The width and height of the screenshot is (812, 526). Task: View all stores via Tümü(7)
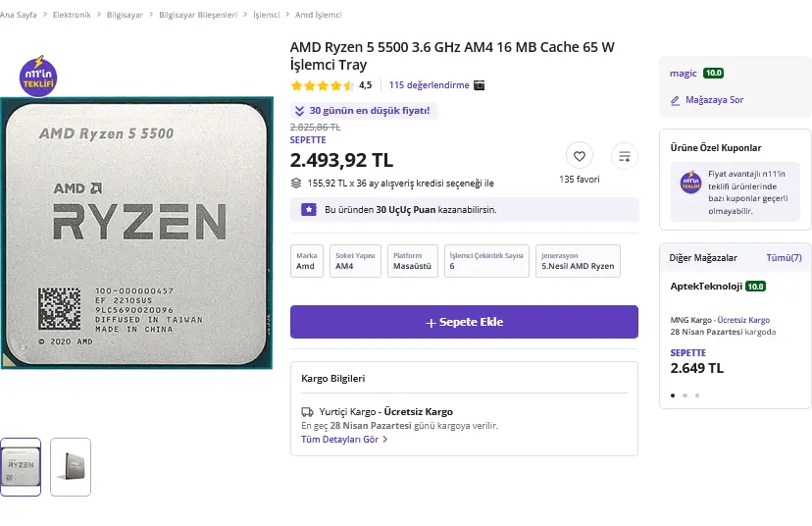784,257
